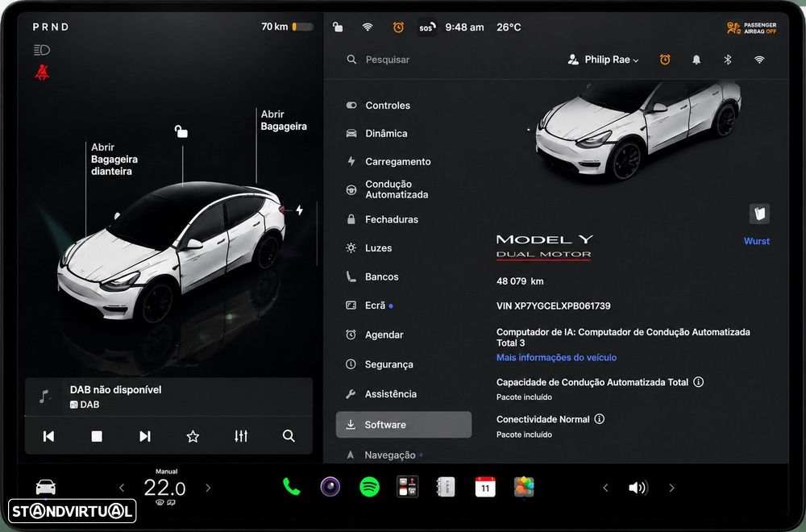The height and width of the screenshot is (532, 806).
Task: Tap Passenger Airbag Off indicator
Action: click(x=751, y=27)
